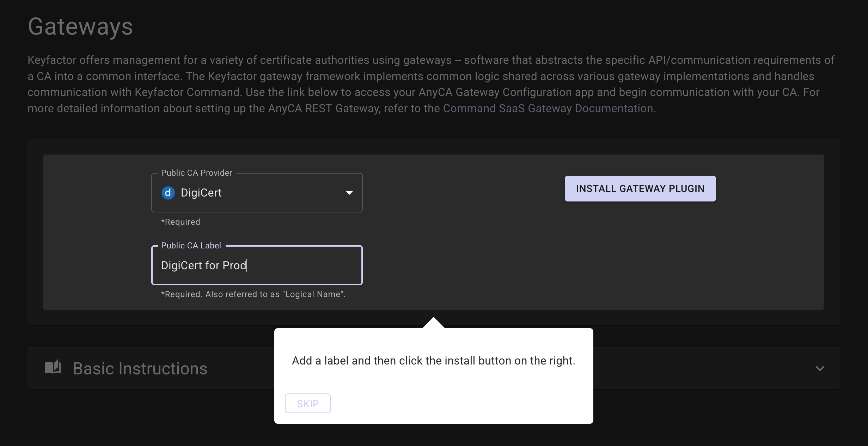Open Command SaaS Gateway Documentation link
The height and width of the screenshot is (446, 868).
(548, 108)
